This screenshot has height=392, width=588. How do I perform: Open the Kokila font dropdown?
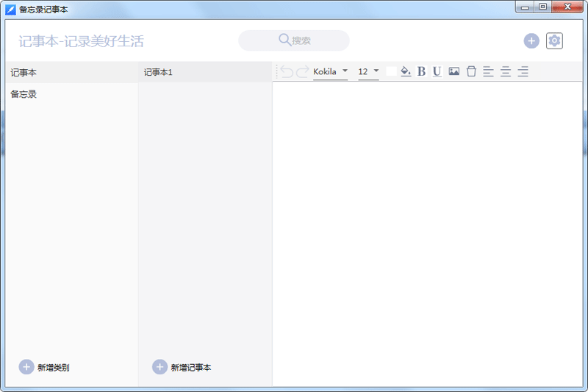pyautogui.click(x=330, y=71)
